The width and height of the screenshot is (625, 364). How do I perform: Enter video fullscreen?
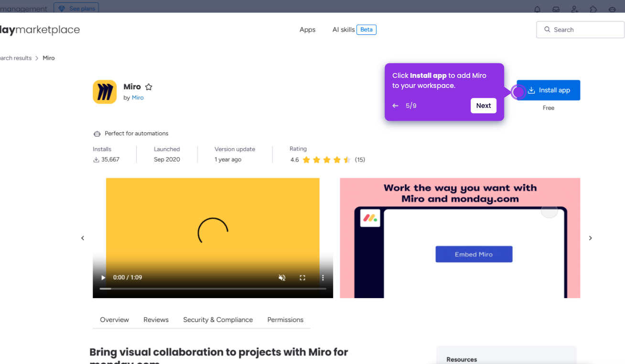[302, 278]
